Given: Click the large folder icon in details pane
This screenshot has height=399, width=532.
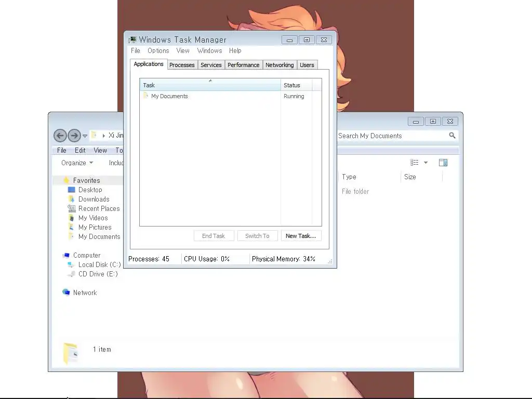Looking at the screenshot, I should (x=71, y=353).
